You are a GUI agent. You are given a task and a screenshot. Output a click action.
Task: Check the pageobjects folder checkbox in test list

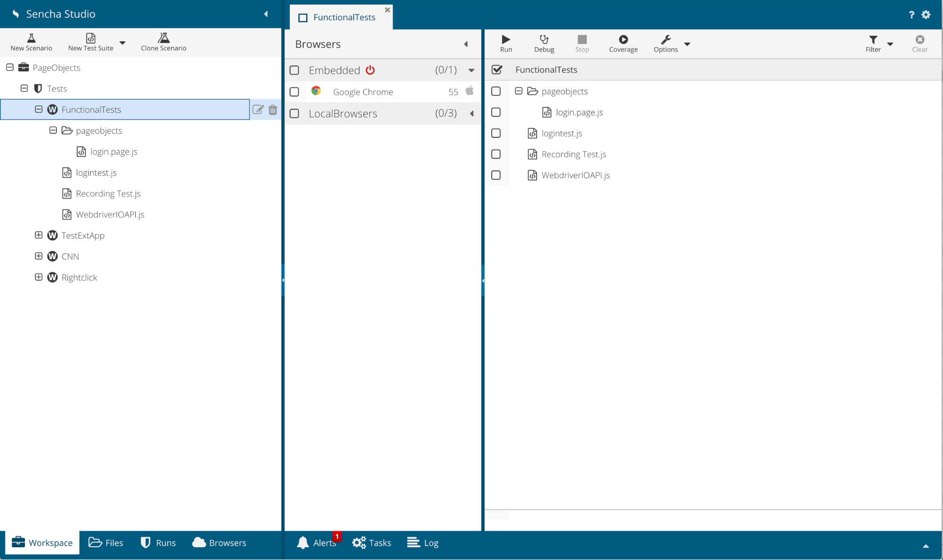(496, 91)
